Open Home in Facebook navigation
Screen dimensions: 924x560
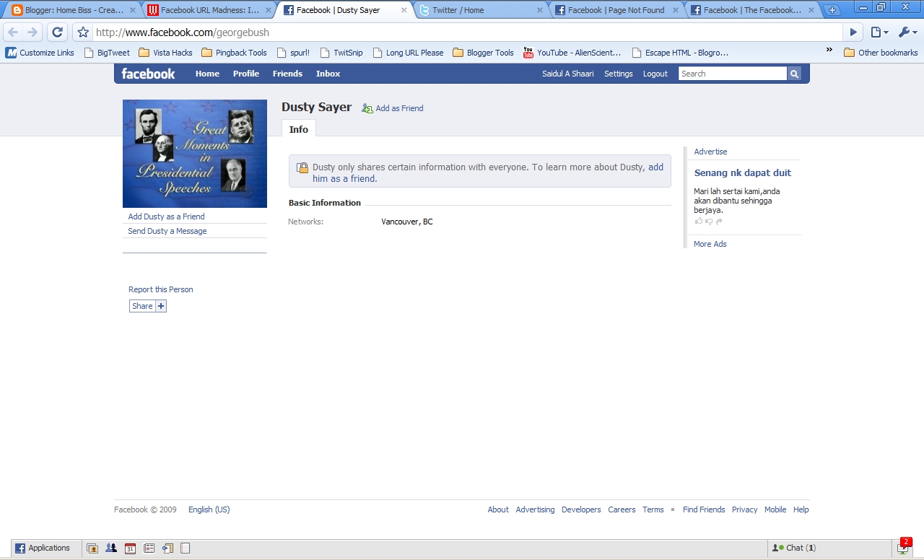pyautogui.click(x=207, y=74)
